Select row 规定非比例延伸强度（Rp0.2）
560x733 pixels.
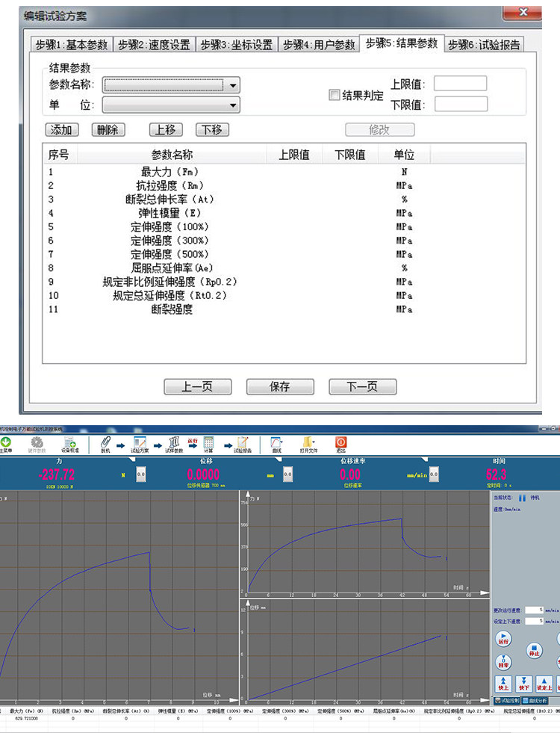(x=284, y=282)
